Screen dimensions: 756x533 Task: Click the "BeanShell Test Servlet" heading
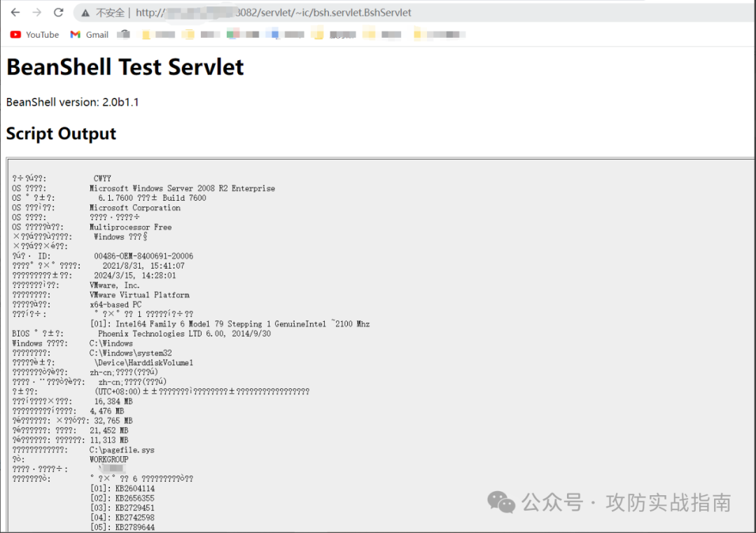coord(125,67)
